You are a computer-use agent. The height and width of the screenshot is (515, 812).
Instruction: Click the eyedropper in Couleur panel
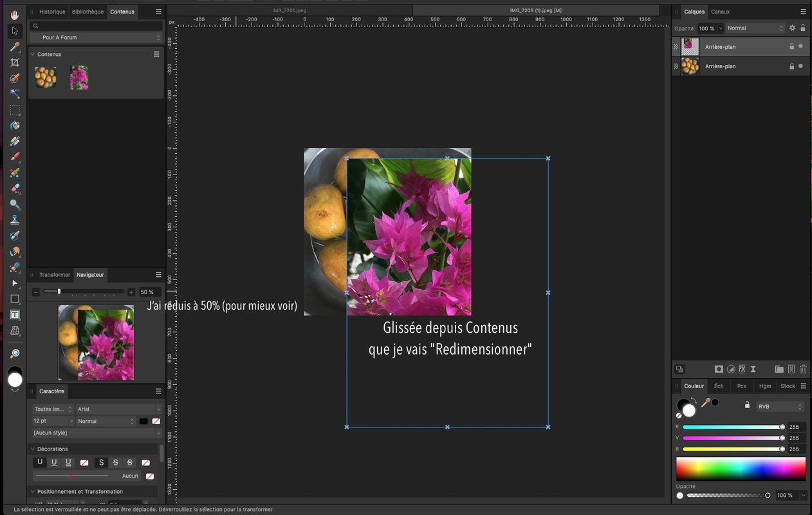706,403
